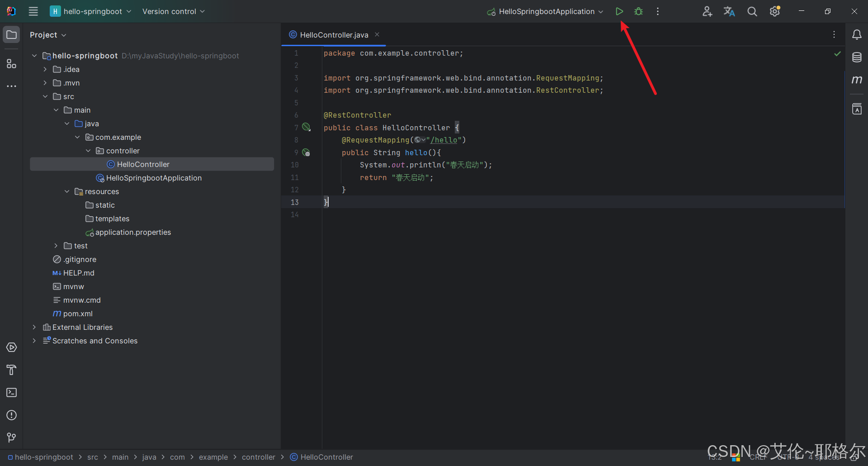868x466 pixels.
Task: Click the HelloController breadcrumb
Action: (x=322, y=457)
